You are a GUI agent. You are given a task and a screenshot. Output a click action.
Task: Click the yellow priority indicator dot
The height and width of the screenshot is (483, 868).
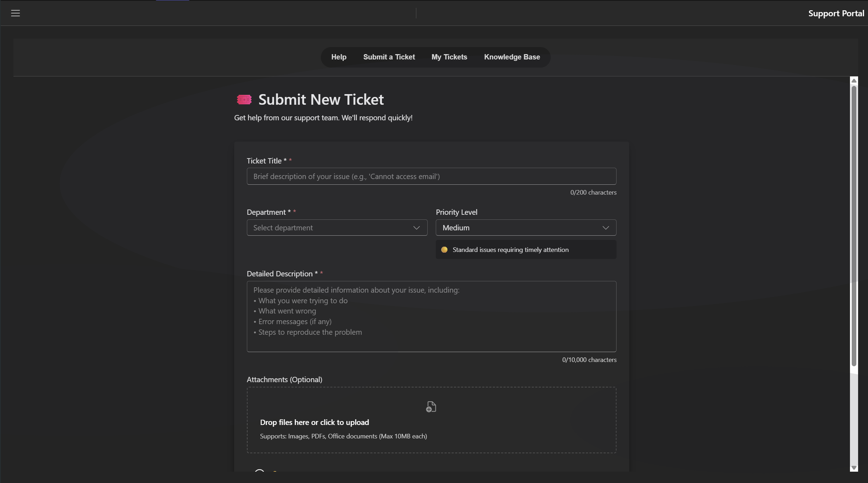coord(444,250)
